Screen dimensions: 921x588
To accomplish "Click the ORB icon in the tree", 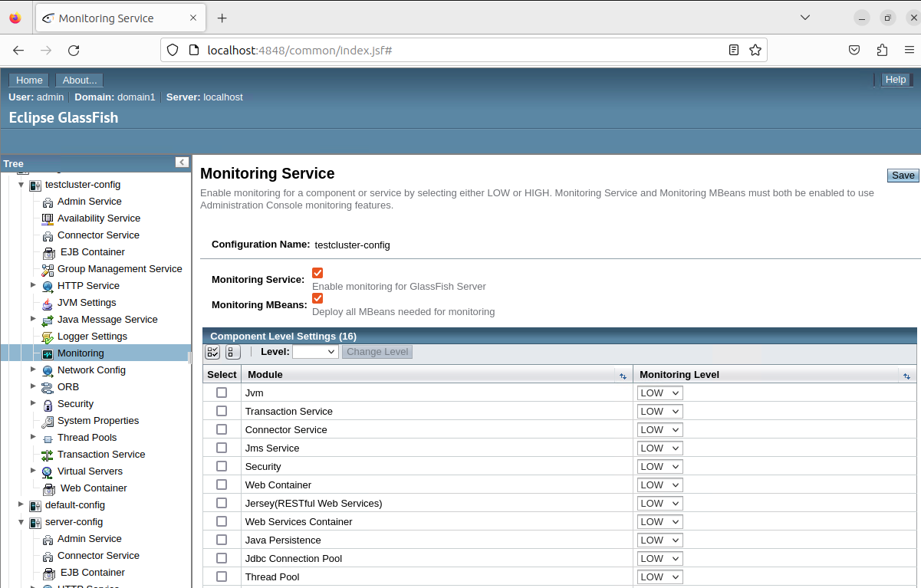I will 48,387.
